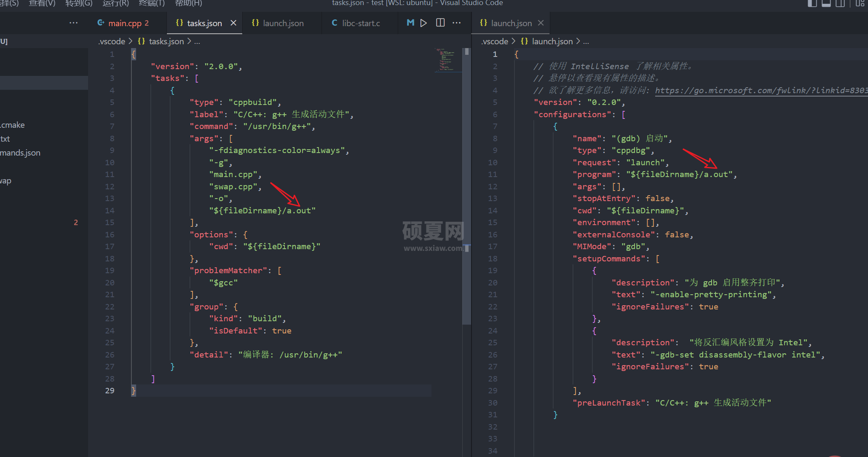
Task: Toggle the primary side bar layout icon
Action: coord(812,3)
